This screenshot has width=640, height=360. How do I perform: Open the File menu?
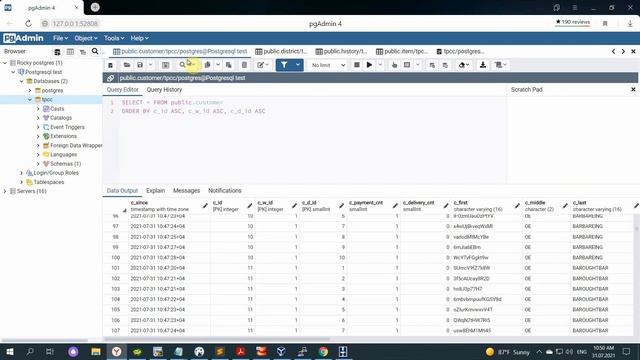60,38
